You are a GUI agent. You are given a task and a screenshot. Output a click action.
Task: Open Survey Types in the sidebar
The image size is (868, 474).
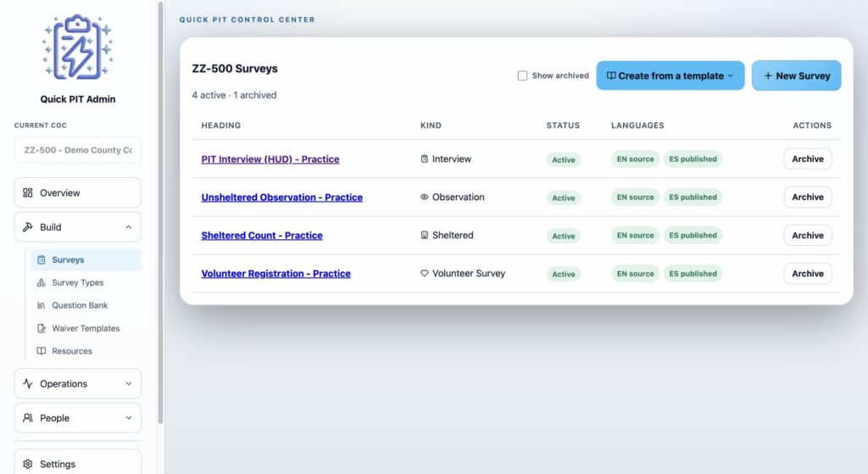point(86,282)
